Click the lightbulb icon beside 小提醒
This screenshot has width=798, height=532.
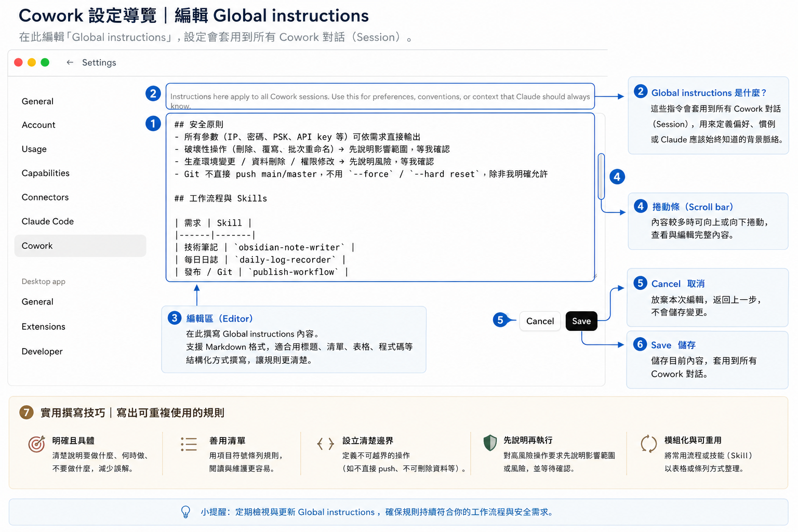click(x=185, y=512)
